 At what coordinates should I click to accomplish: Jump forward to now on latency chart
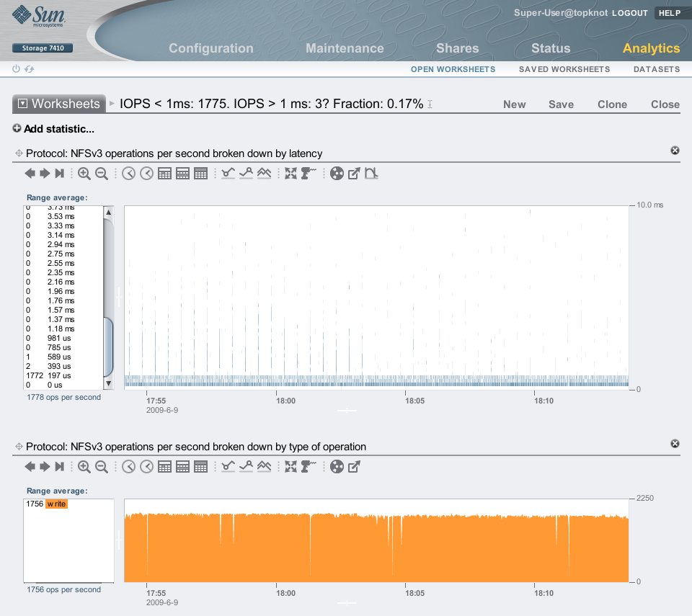coord(60,174)
